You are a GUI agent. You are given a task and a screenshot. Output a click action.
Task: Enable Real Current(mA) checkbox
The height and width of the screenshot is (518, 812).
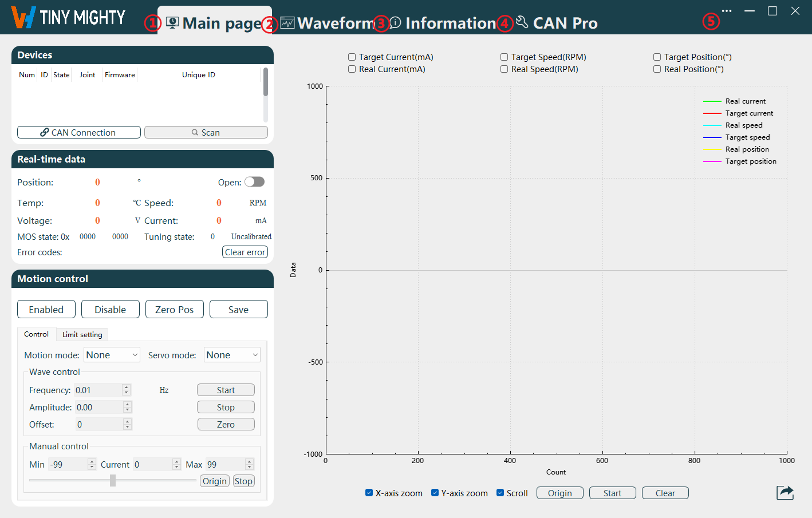tap(352, 69)
